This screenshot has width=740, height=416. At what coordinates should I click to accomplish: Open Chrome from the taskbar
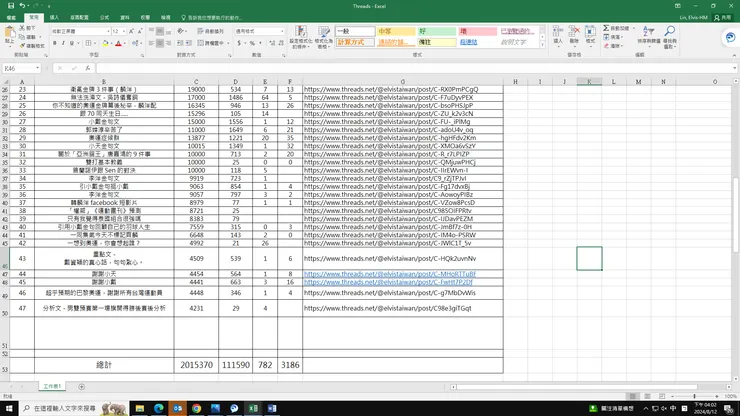196,408
